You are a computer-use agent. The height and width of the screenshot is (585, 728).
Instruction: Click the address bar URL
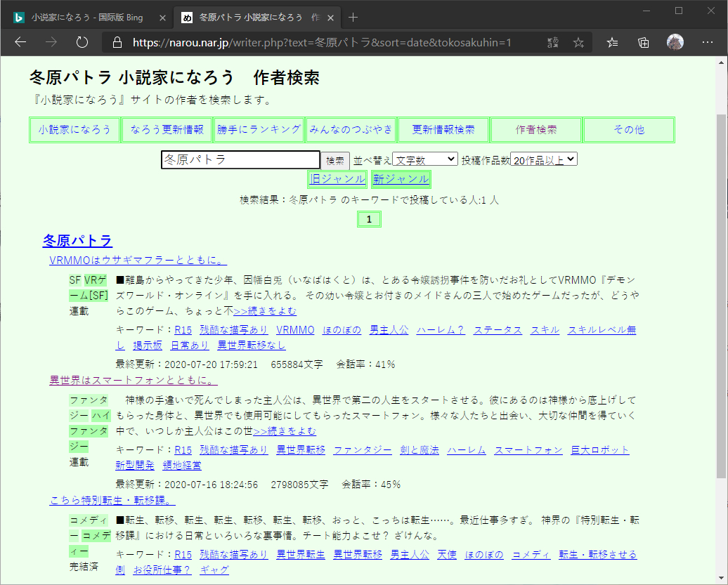322,43
